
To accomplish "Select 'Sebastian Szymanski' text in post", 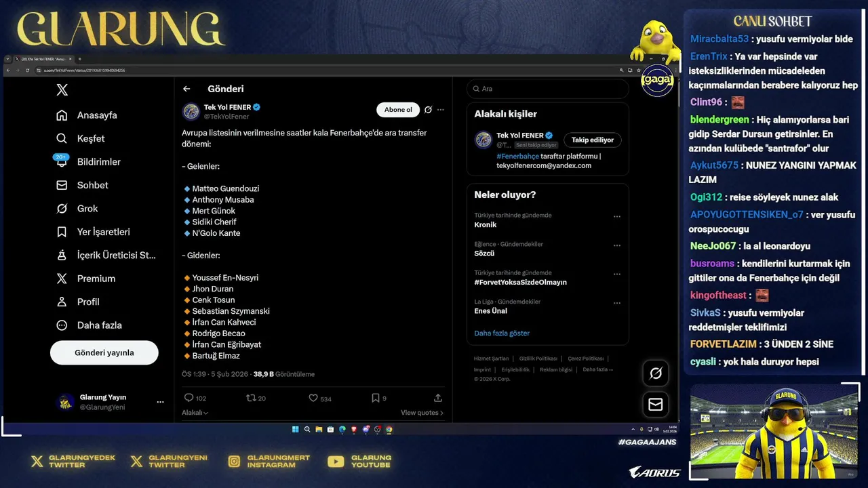I will (x=231, y=311).
